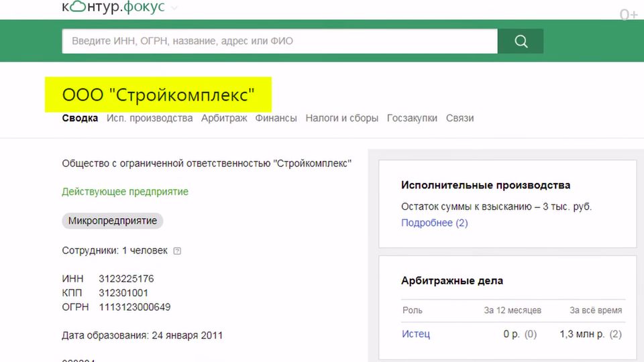
Task: Open the Налоги и сборы tab
Action: coord(341,118)
